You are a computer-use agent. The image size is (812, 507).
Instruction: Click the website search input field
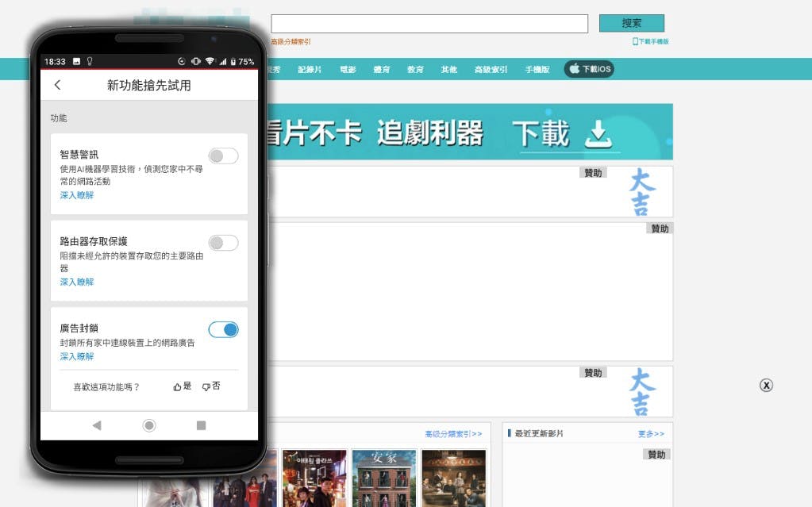pos(429,24)
